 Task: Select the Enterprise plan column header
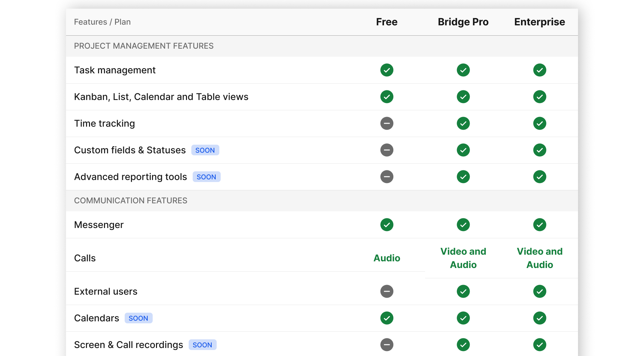tap(539, 22)
